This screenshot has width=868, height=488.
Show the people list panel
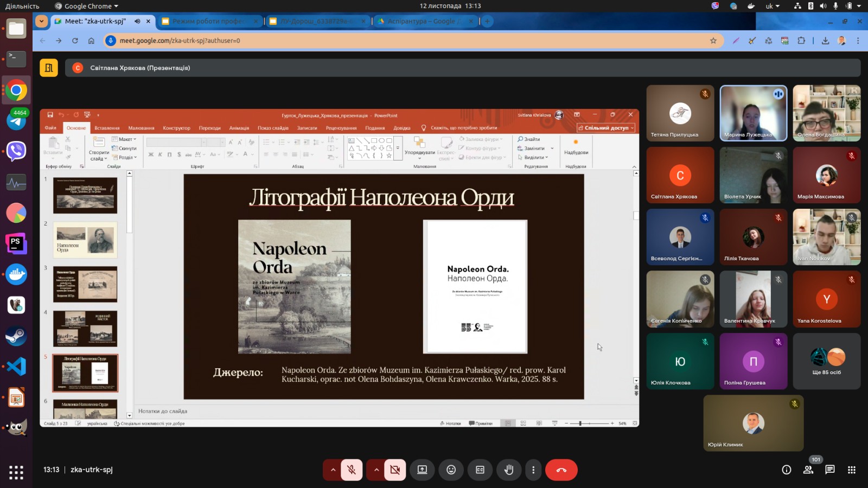tap(808, 470)
